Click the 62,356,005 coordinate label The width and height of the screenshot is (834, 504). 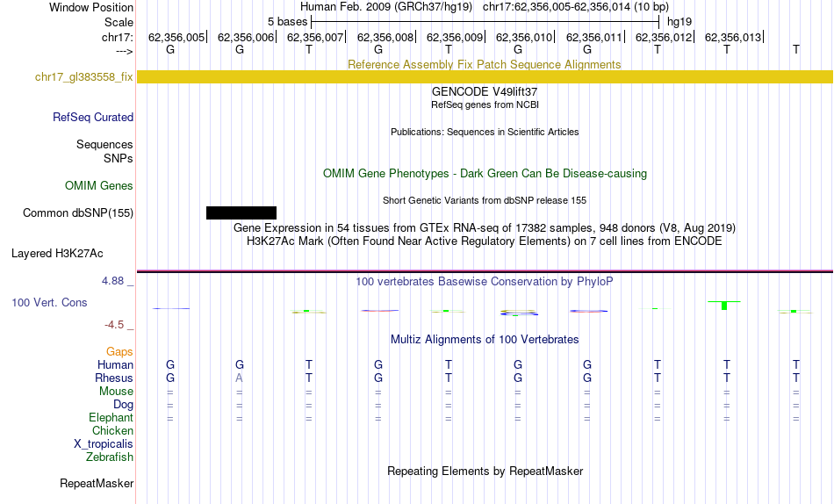176,37
